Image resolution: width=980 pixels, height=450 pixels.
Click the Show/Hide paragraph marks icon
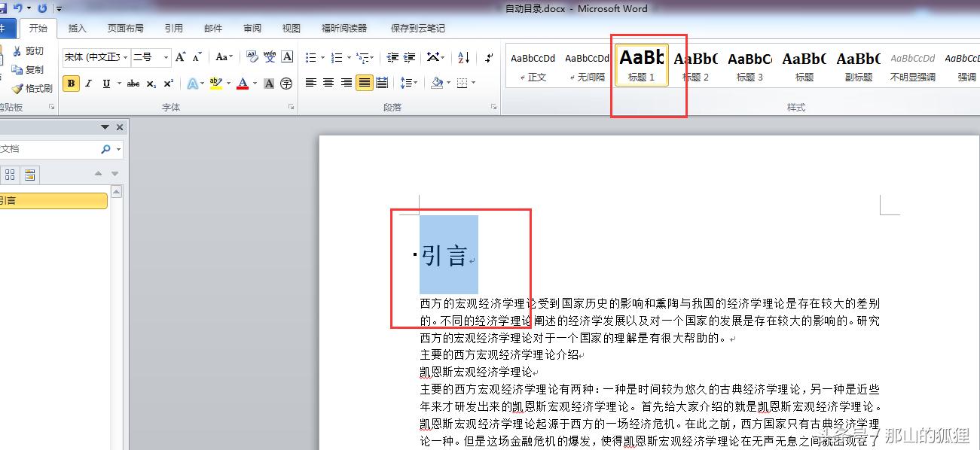(x=489, y=58)
